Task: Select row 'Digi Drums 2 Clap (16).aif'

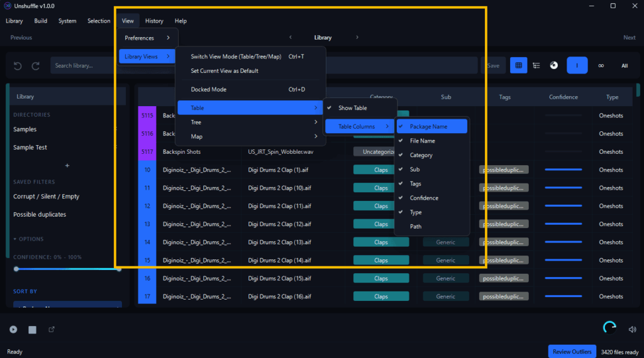Action: (x=279, y=296)
